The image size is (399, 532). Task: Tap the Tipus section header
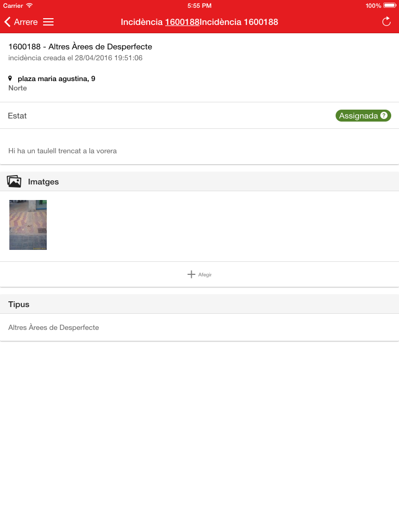click(x=199, y=304)
